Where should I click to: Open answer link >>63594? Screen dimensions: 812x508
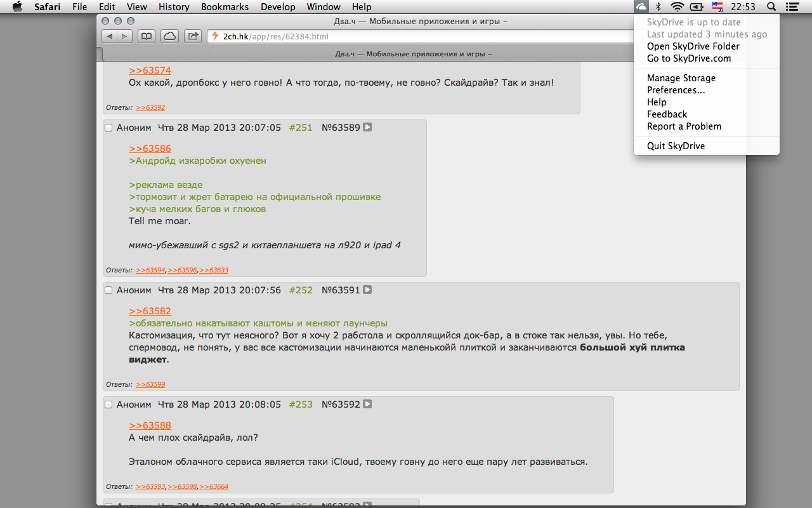coord(150,271)
